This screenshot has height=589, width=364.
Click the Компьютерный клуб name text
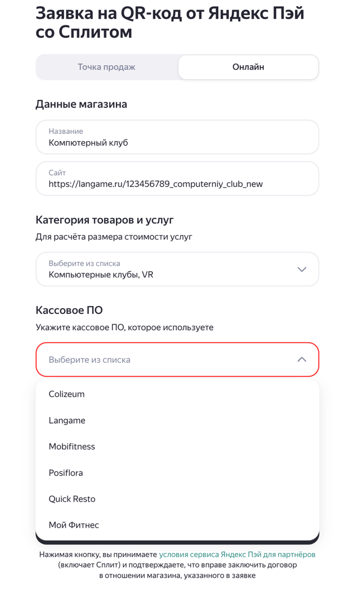pyautogui.click(x=88, y=143)
